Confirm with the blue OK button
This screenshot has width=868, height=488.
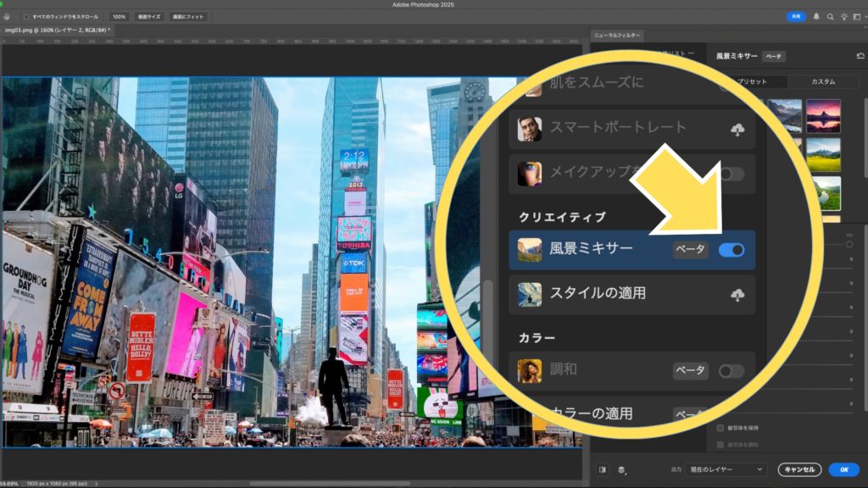click(x=843, y=469)
